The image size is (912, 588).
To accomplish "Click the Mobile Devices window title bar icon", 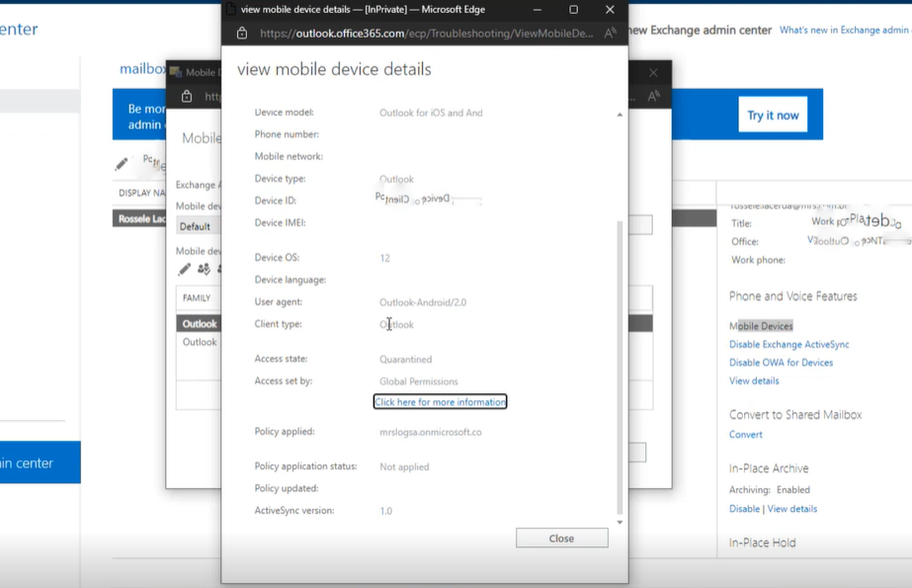I will [176, 72].
